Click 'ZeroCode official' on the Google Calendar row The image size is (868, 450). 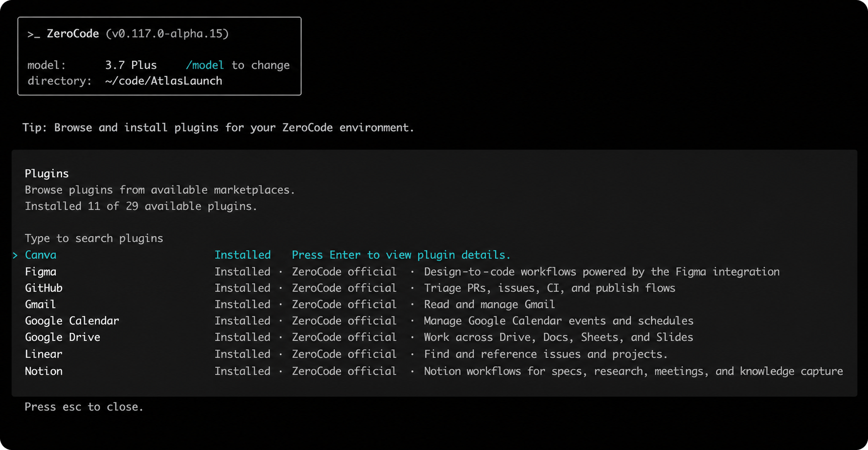[x=344, y=321]
